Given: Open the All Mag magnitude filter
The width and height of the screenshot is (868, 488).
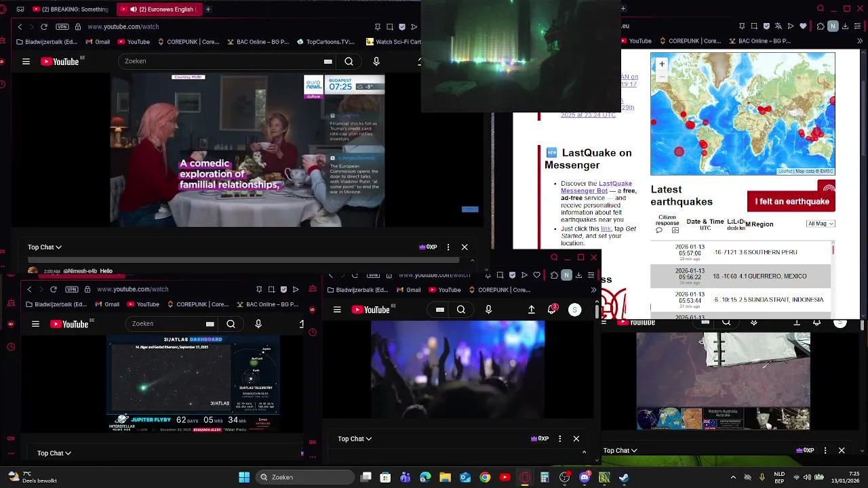Looking at the screenshot, I should (x=821, y=224).
